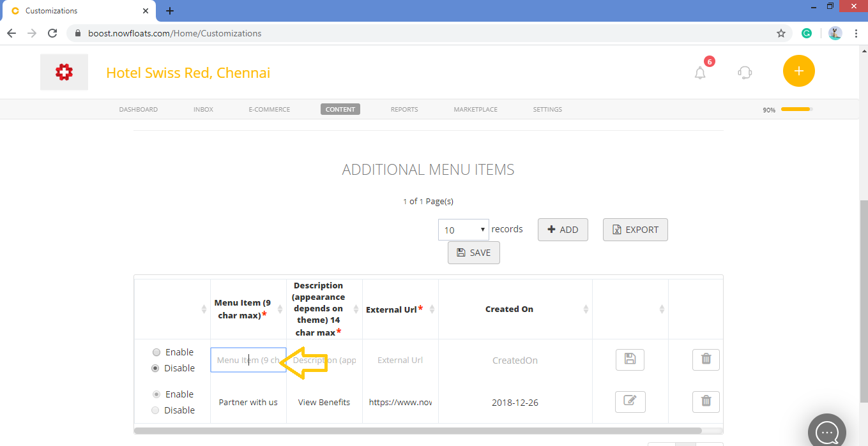Click the Partner with us cell
Viewport: 868px width, 446px height.
pos(248,402)
